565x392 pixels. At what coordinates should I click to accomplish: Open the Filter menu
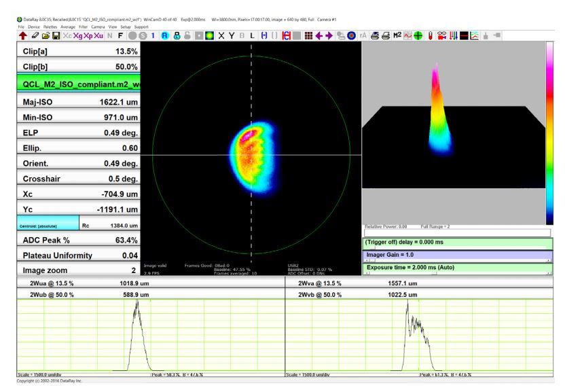(x=84, y=26)
